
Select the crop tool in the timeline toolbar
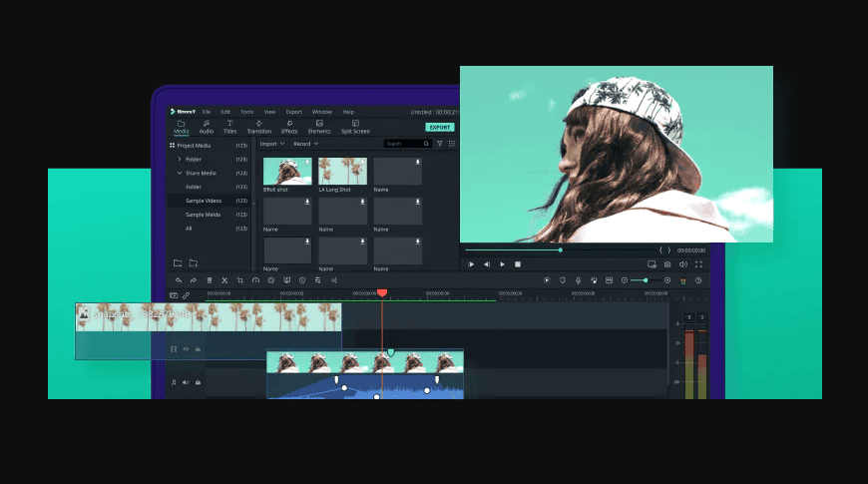(x=239, y=280)
